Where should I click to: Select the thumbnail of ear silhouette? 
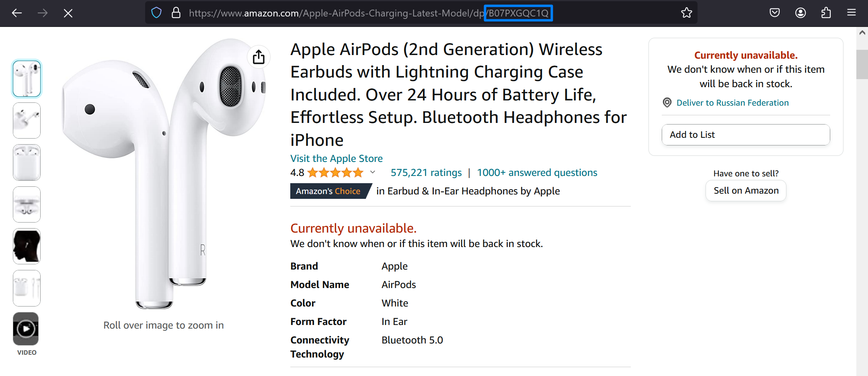pos(27,246)
